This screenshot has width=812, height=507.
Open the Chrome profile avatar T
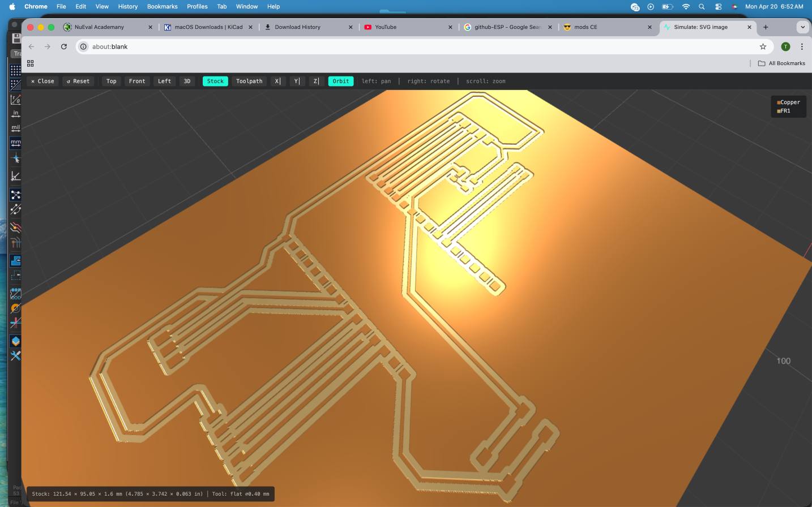785,46
